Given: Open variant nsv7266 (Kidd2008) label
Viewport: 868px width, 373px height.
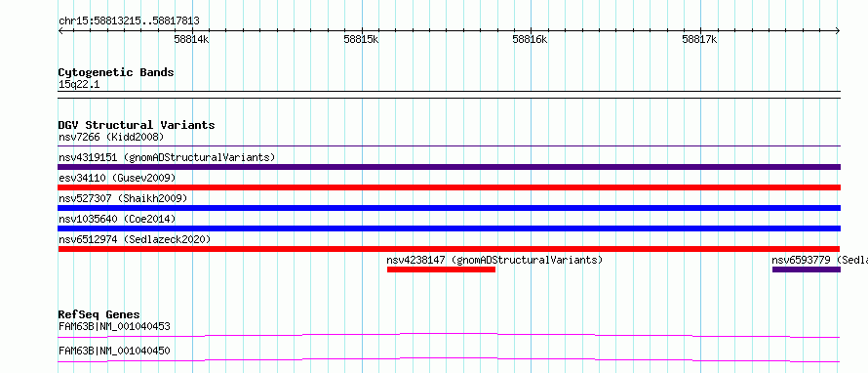Looking at the screenshot, I should pyautogui.click(x=111, y=137).
